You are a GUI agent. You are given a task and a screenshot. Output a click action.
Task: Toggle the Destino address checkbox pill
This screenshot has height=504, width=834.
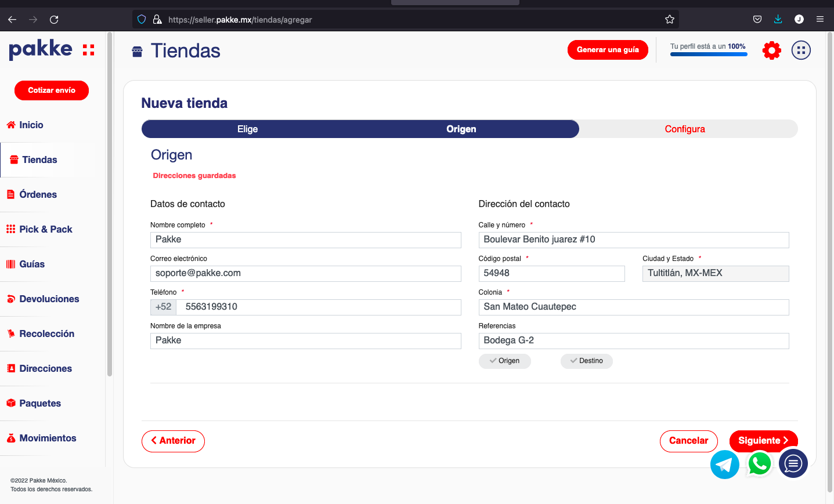586,361
